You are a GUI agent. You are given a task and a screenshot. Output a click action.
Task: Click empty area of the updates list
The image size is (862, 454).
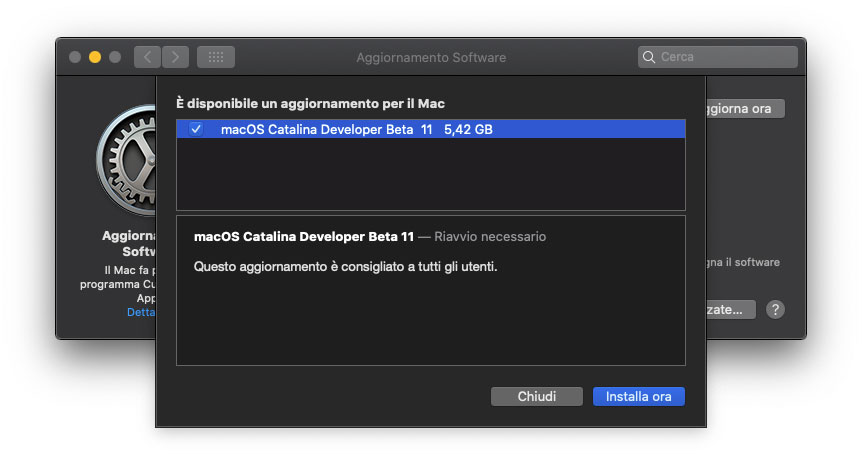coord(430,175)
